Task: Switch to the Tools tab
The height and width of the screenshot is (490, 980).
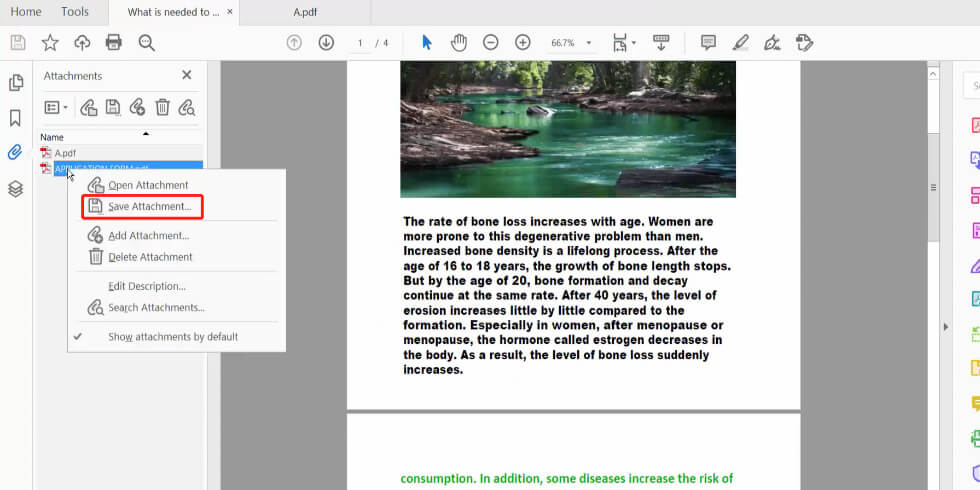Action: [75, 12]
